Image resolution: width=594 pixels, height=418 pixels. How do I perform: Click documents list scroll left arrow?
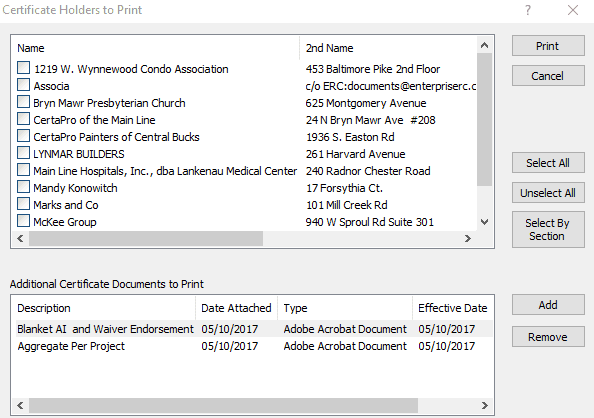pyautogui.click(x=20, y=405)
